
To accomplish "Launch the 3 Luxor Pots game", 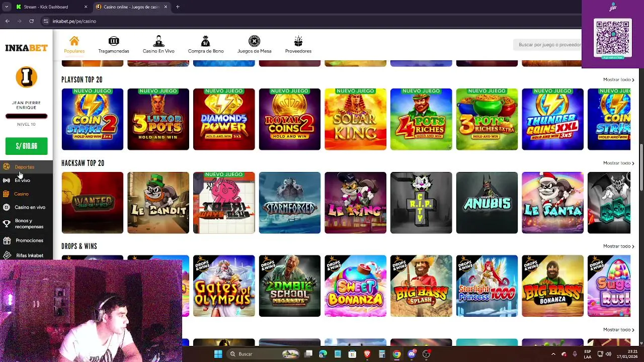I will pyautogui.click(x=158, y=119).
